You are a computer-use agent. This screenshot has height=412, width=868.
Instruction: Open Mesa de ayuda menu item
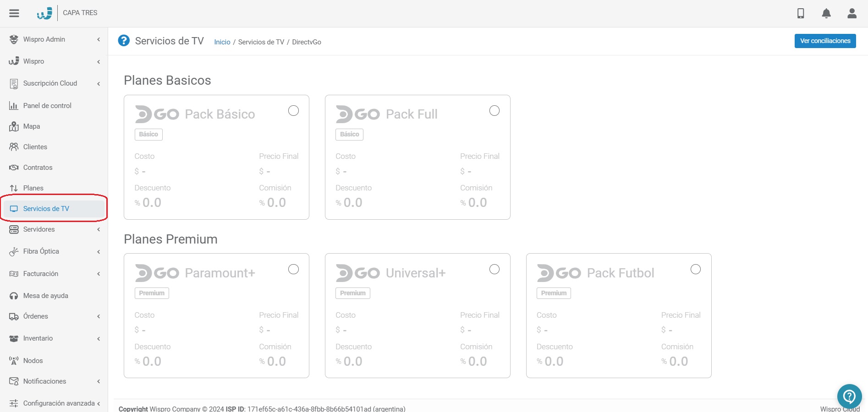point(54,296)
